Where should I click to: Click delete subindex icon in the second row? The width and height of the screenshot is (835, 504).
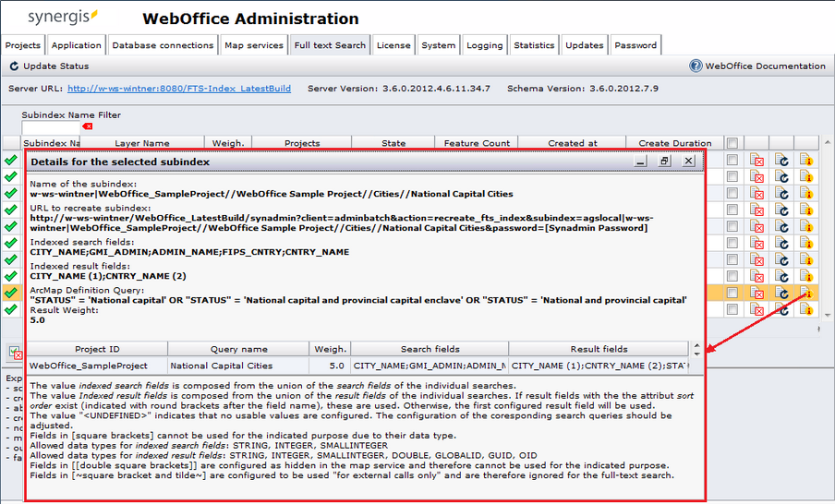coord(756,176)
